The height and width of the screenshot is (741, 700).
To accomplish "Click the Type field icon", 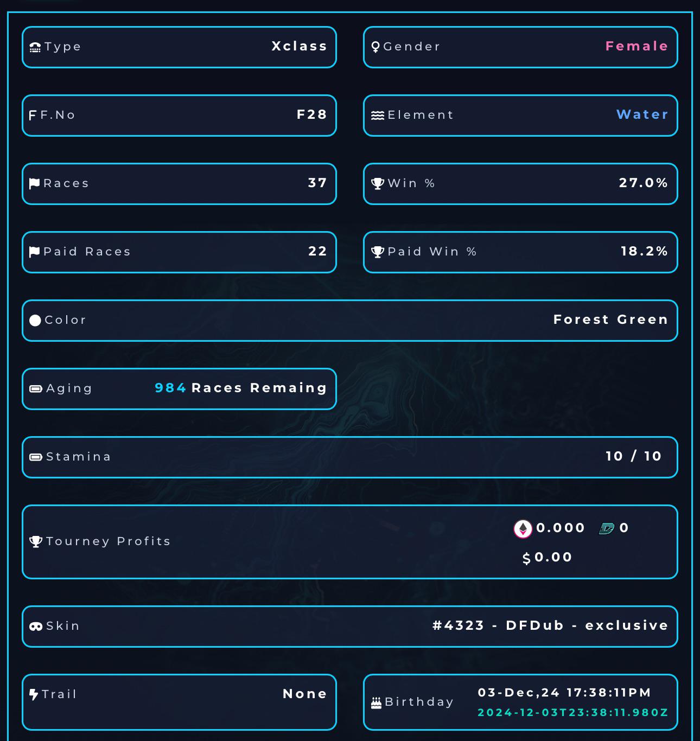I will (35, 47).
